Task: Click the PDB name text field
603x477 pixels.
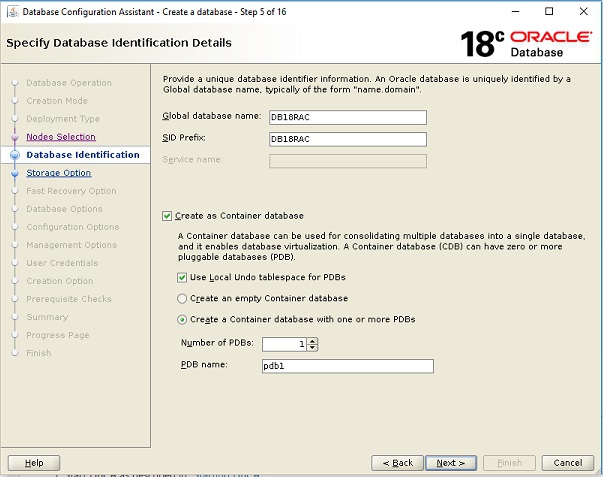Action: point(348,366)
